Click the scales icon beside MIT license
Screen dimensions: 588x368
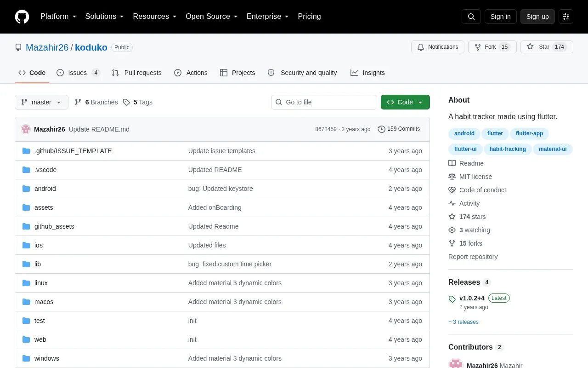coord(452,177)
